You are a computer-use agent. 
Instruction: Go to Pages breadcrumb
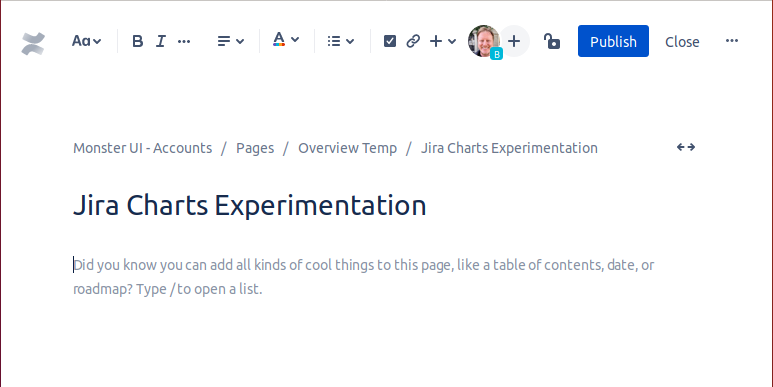click(255, 148)
